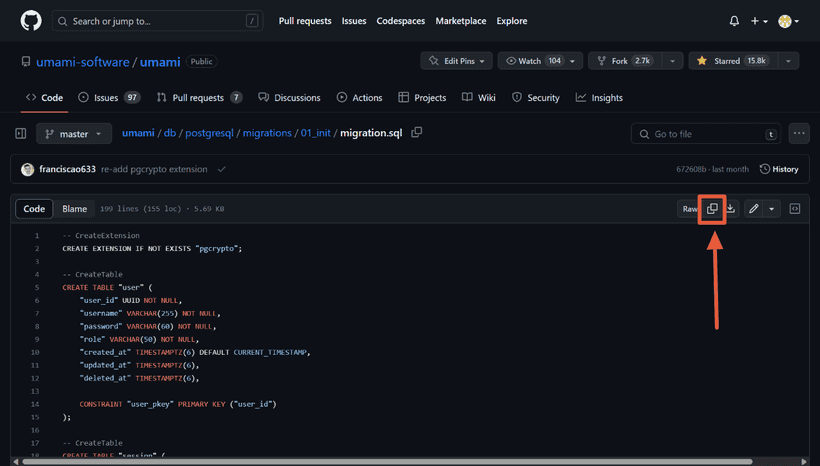Open the umami repository link
This screenshot has width=820, height=466.
pyautogui.click(x=160, y=62)
